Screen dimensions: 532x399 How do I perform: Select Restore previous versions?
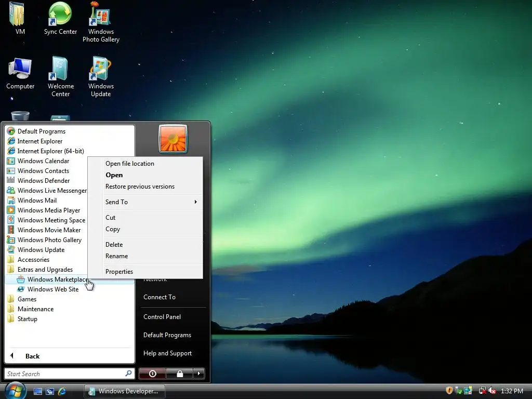tap(145, 187)
